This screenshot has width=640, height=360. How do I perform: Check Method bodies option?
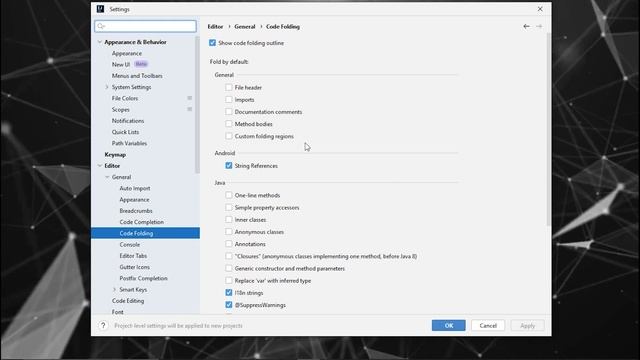pos(229,124)
